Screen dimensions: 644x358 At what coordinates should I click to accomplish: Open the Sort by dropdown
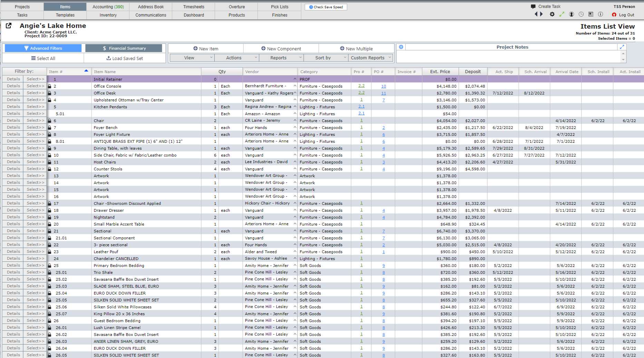click(x=326, y=58)
